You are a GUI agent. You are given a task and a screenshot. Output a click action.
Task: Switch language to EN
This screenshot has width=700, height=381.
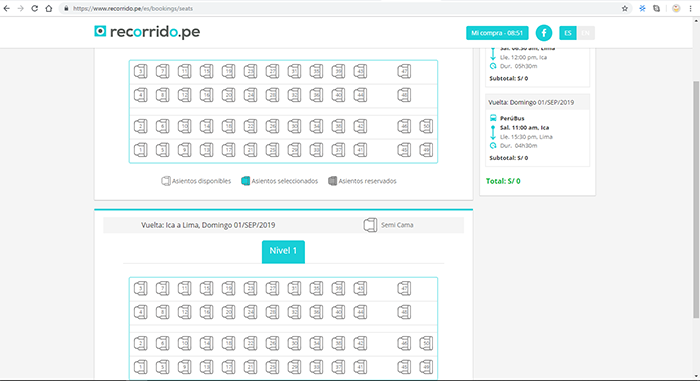586,33
